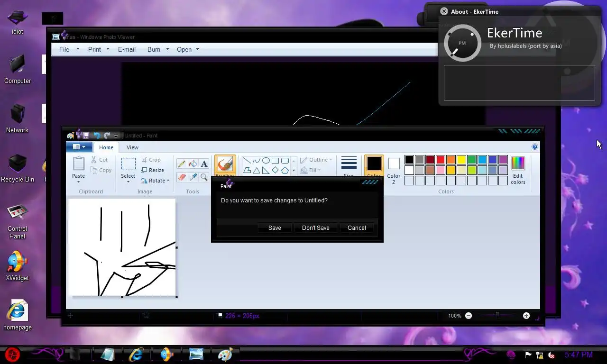This screenshot has width=607, height=364.
Task: Select the Color picker eyedropper tool
Action: tap(193, 177)
